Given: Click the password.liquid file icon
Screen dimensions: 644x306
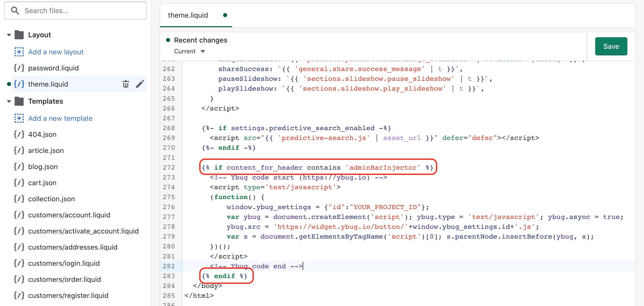Looking at the screenshot, I should [19, 68].
